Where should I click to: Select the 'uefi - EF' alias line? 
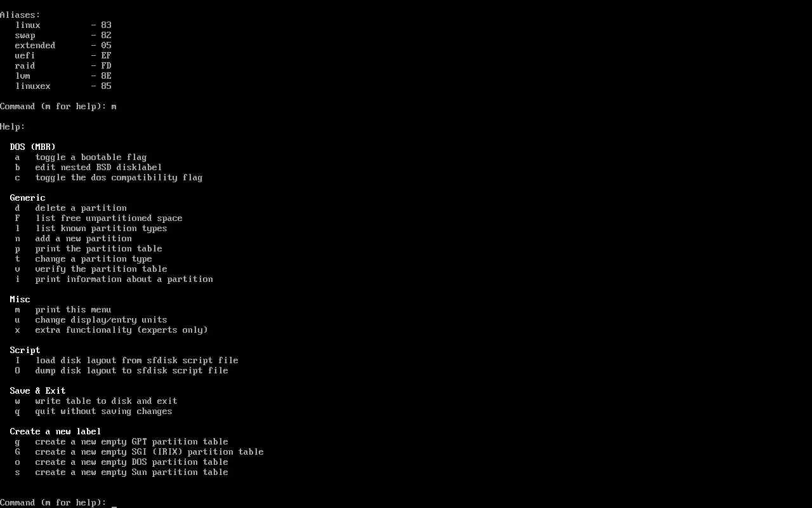coord(63,55)
